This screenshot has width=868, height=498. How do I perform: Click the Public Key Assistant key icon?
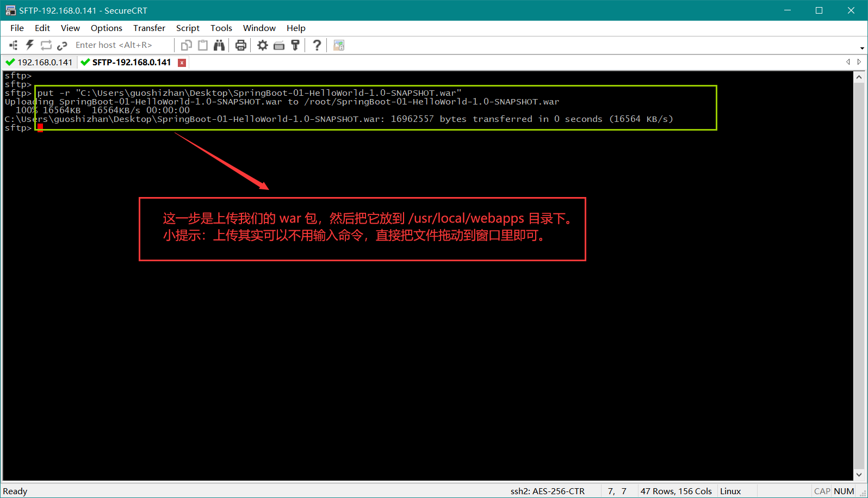click(295, 45)
